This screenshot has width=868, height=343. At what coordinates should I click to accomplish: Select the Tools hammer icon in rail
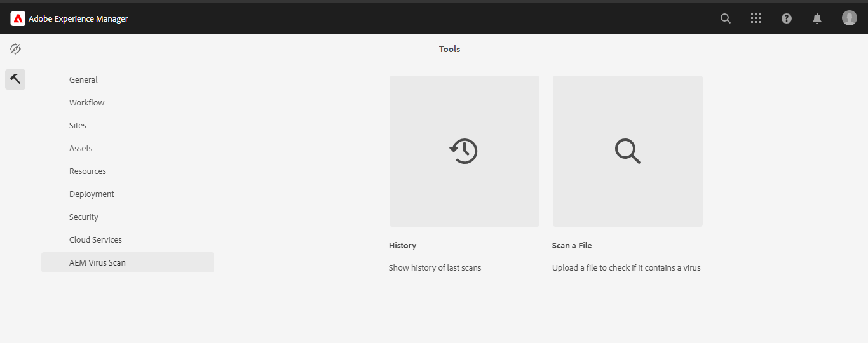point(15,79)
